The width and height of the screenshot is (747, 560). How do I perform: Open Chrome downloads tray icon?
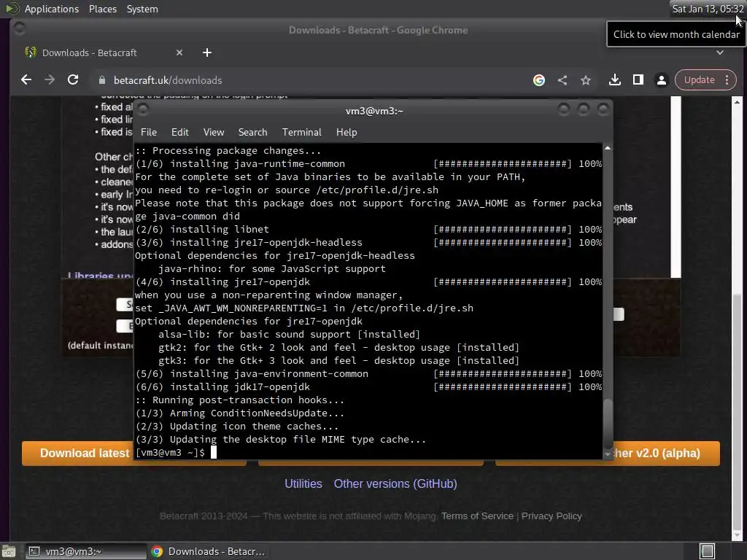614,80
